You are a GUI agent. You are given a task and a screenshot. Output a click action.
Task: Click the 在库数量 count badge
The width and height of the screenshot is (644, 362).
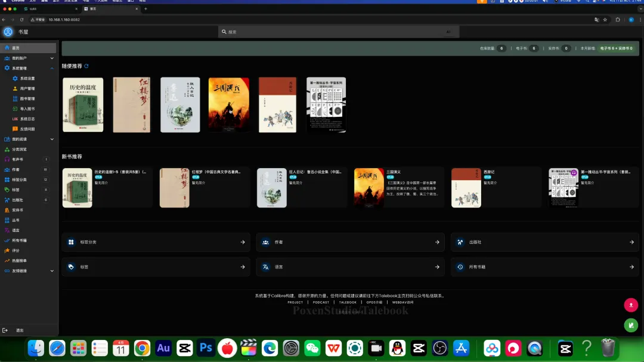point(501,48)
